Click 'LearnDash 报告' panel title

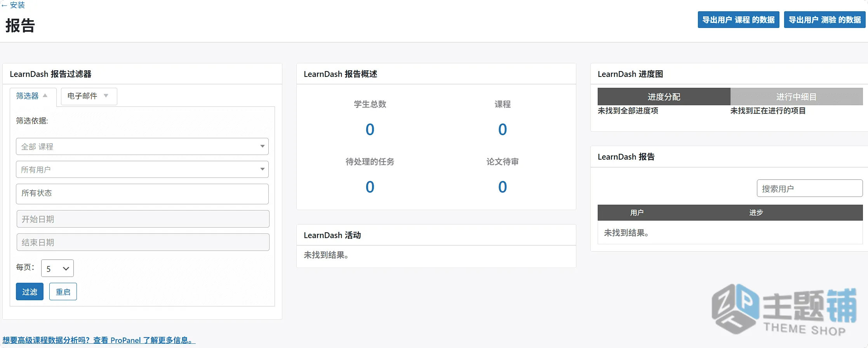(626, 157)
